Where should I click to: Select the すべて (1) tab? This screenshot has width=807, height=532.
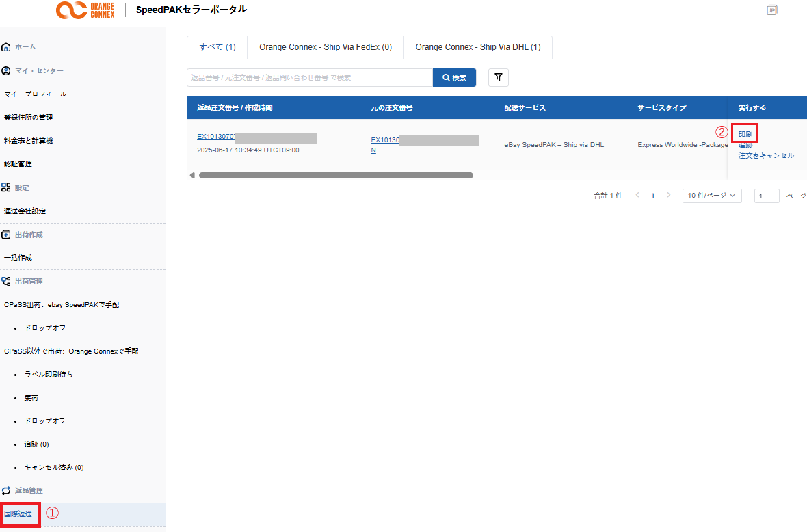click(x=217, y=47)
